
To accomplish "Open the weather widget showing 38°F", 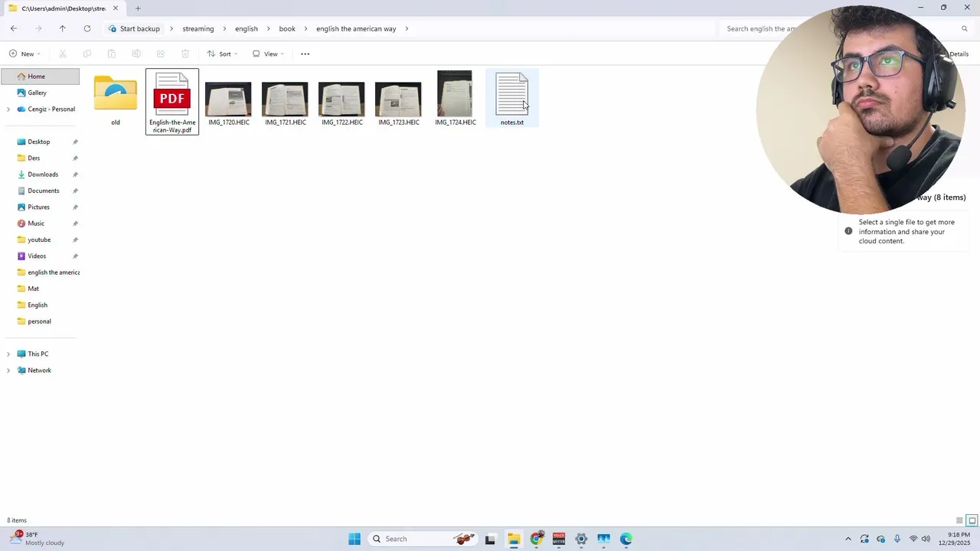I will click(38, 539).
